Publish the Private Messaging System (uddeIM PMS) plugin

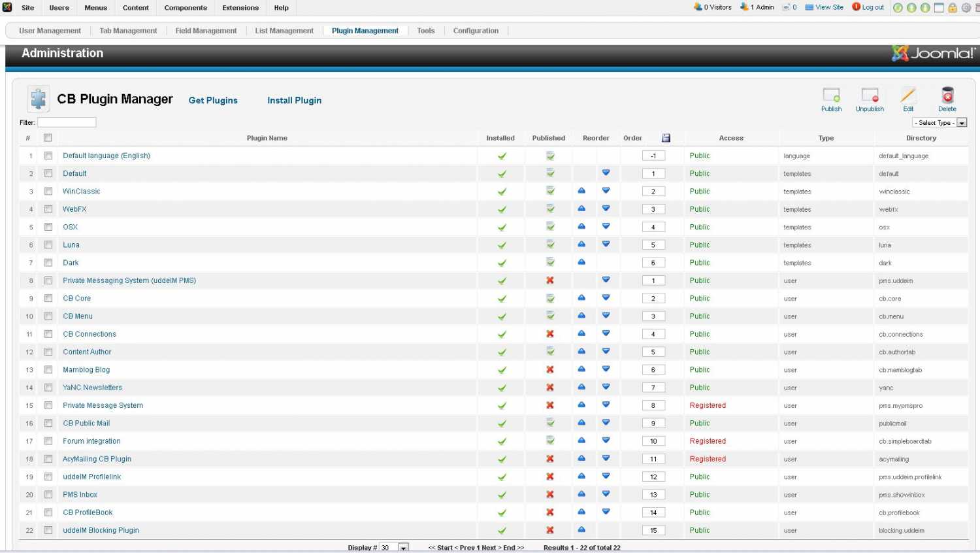550,280
